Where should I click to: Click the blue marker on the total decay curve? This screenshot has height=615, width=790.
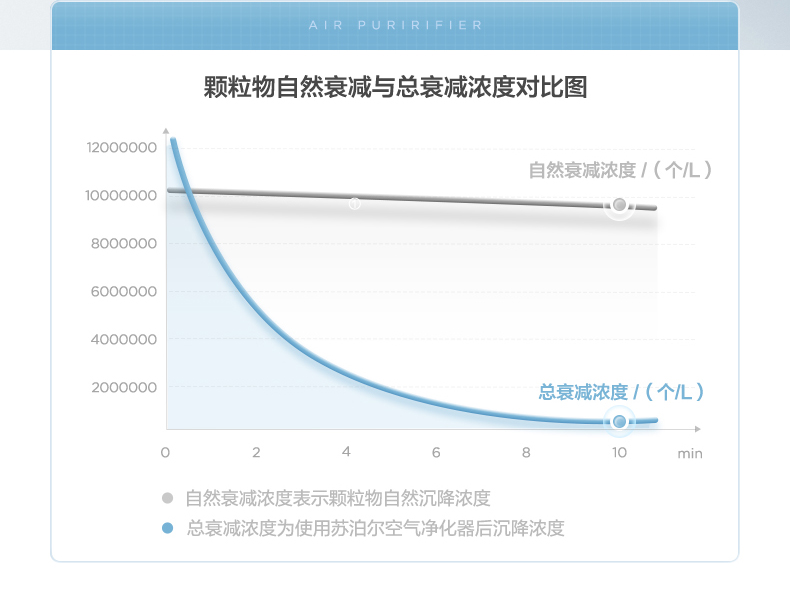click(619, 421)
